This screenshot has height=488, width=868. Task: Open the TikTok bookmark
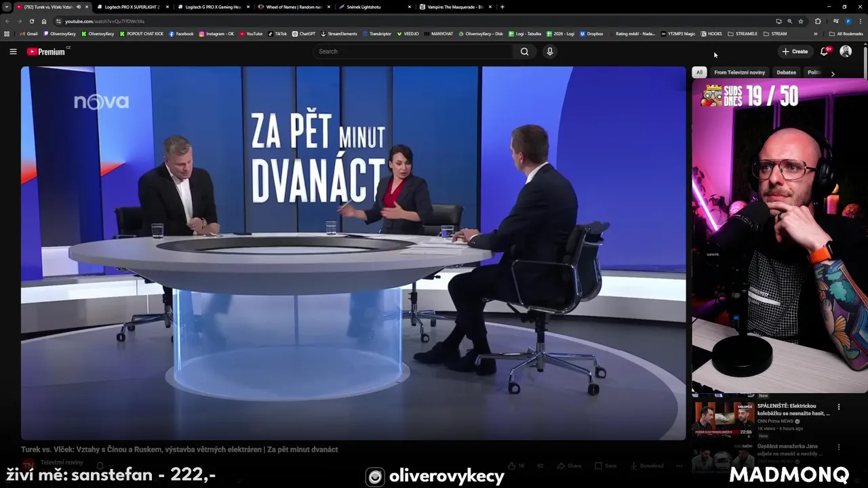(x=277, y=33)
